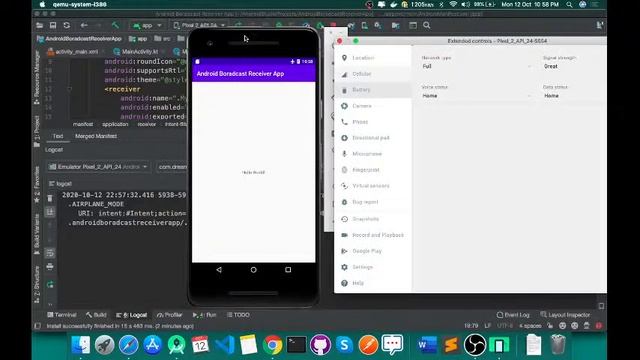The width and height of the screenshot is (640, 360).
Task: Click the Fingerprint icon in Extended controls
Action: pos(344,170)
